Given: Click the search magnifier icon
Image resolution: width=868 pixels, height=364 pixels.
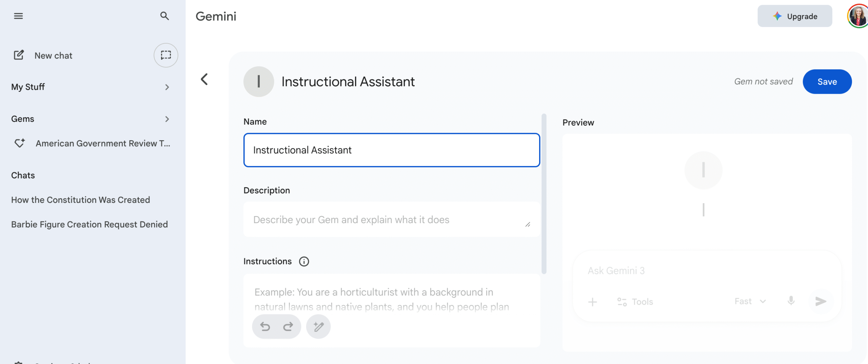Looking at the screenshot, I should (164, 16).
